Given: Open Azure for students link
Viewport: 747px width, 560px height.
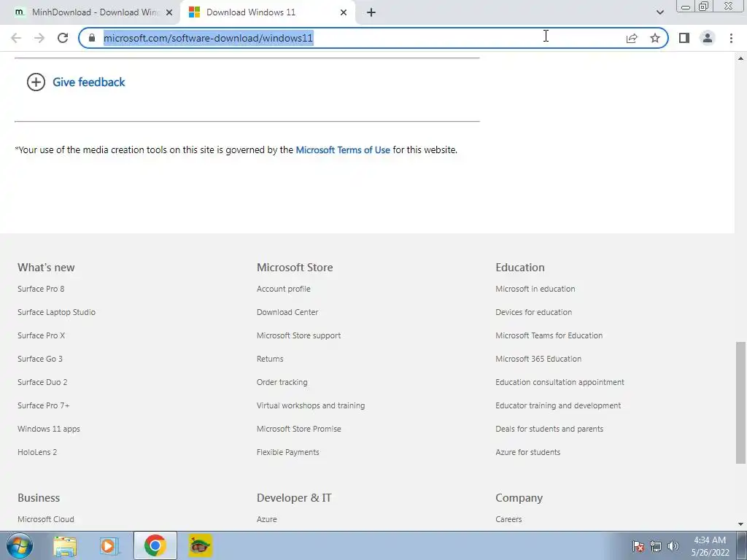Looking at the screenshot, I should coord(528,452).
